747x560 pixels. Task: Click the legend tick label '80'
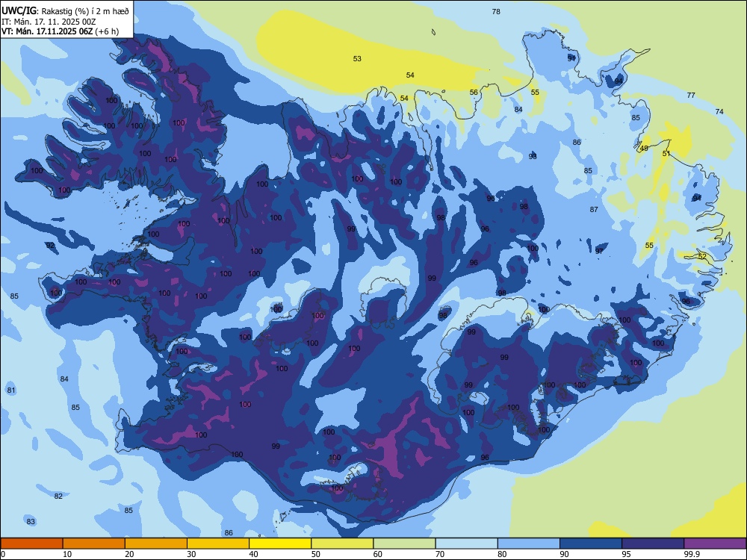[x=502, y=554]
